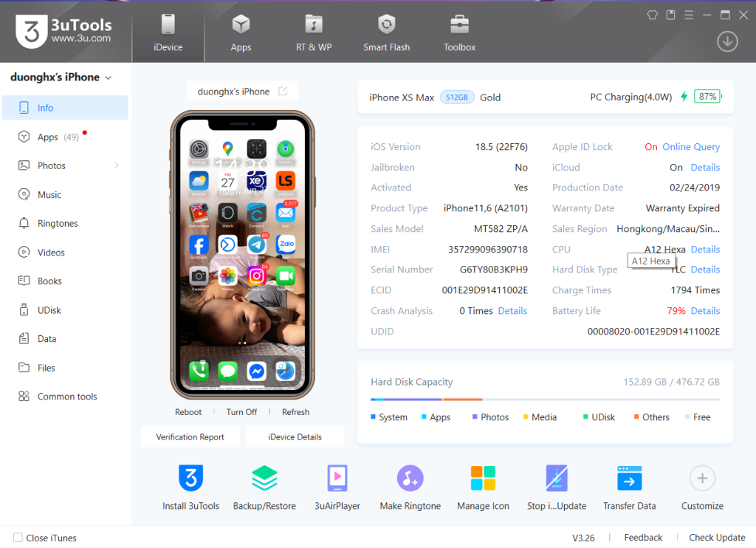Select Info in the sidebar
The width and height of the screenshot is (756, 548).
tap(65, 108)
